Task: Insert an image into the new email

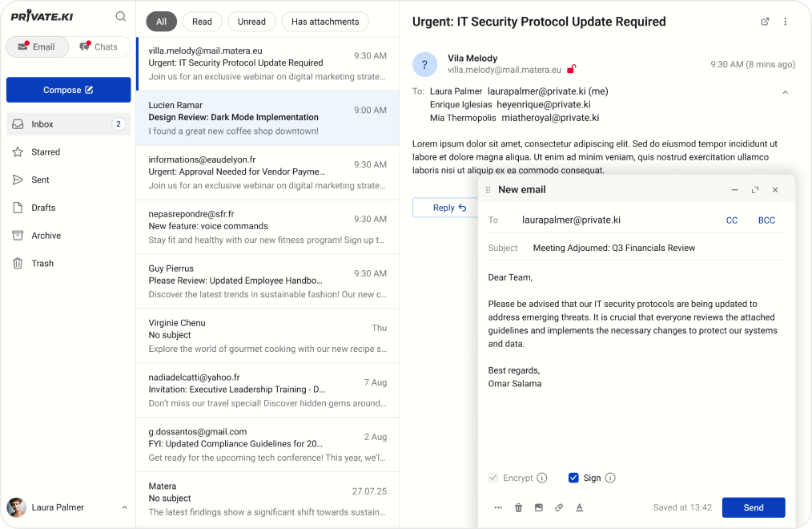Action: click(539, 507)
